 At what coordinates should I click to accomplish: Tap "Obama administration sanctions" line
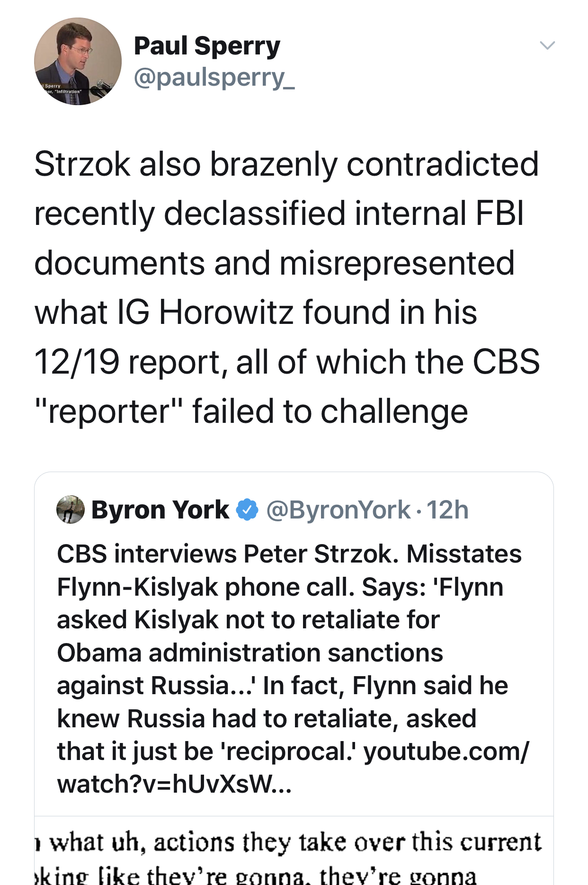click(x=249, y=653)
